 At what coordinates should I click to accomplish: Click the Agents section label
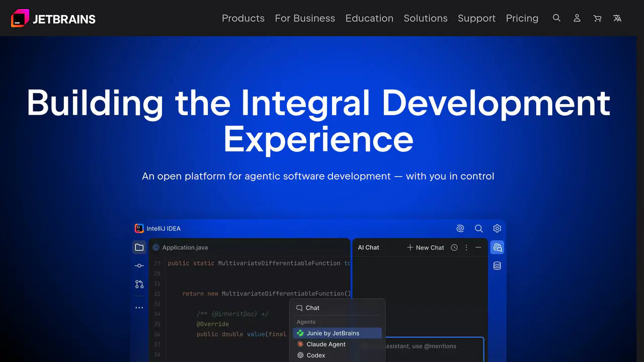tap(306, 322)
